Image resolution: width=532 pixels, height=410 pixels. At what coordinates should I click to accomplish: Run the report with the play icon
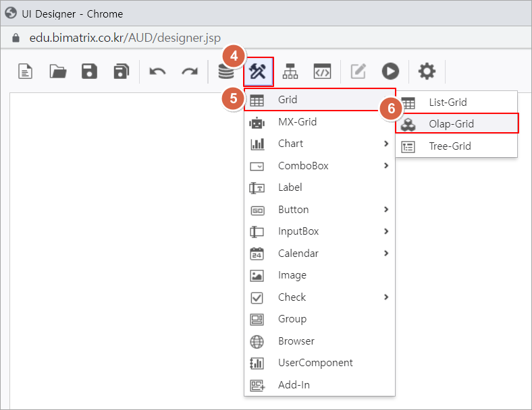click(x=390, y=71)
